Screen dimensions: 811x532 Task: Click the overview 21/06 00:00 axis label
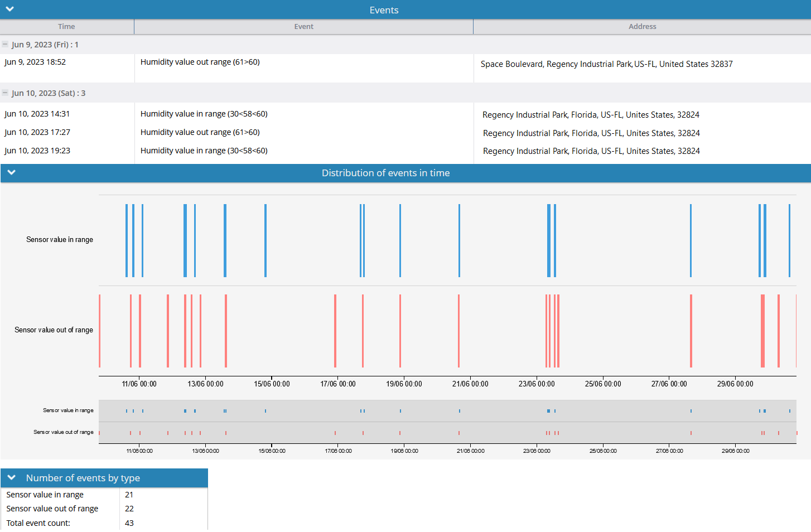(x=470, y=451)
